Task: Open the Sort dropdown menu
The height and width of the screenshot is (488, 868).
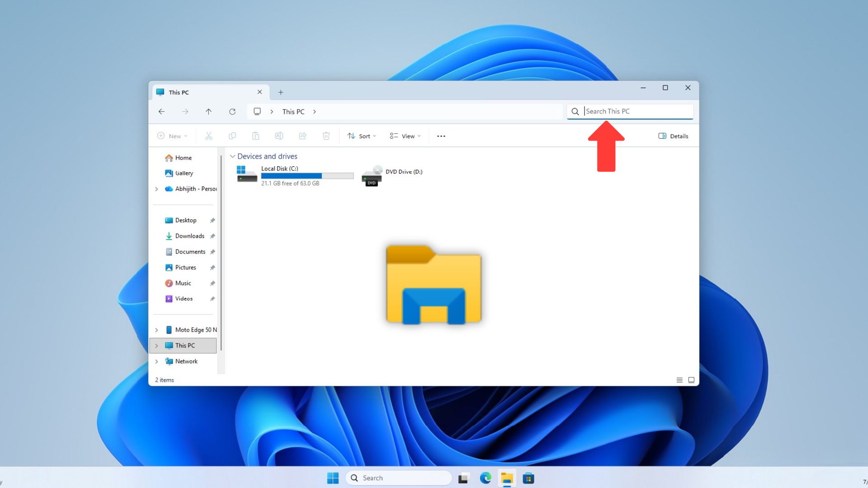Action: tap(362, 136)
